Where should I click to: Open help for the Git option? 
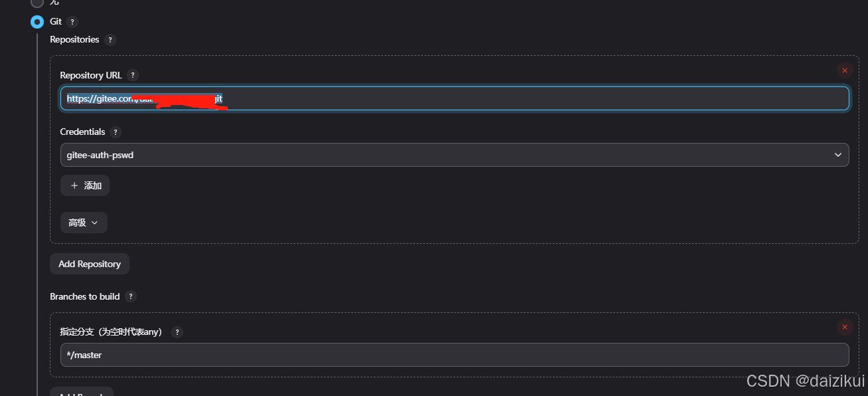73,21
